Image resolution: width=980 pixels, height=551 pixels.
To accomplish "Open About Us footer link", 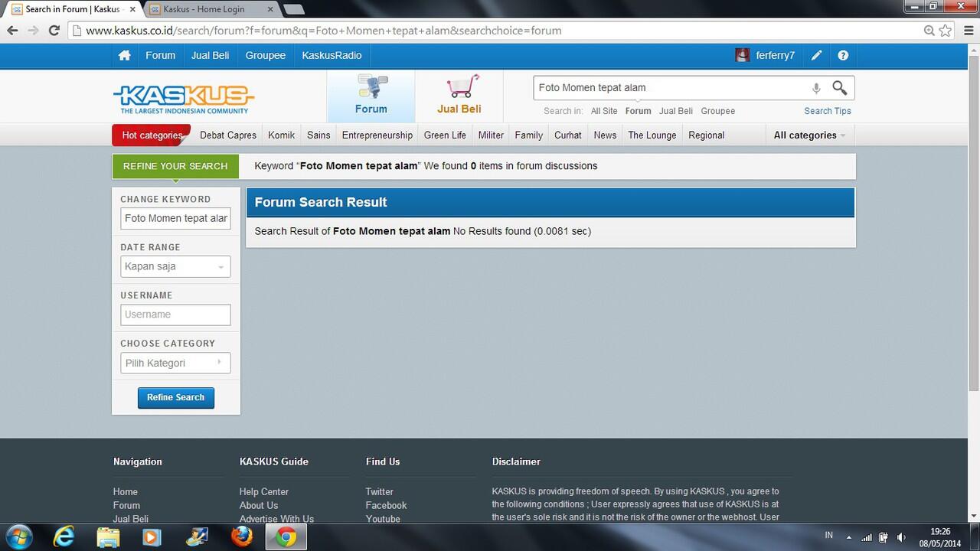I will 259,505.
